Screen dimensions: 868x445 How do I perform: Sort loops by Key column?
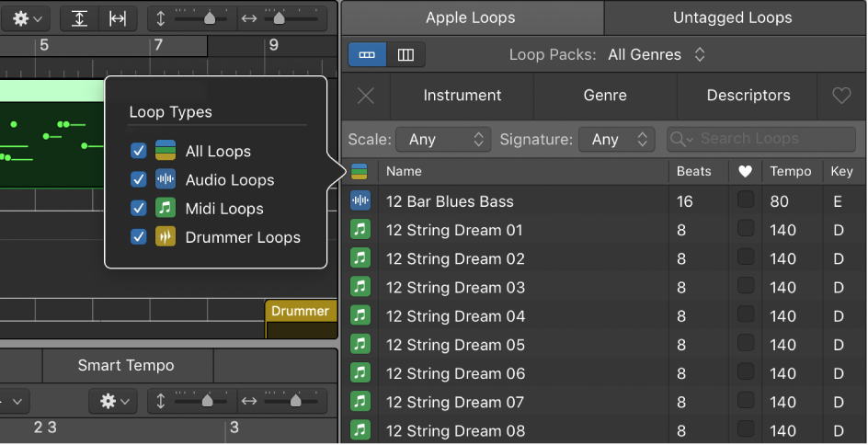pos(845,172)
